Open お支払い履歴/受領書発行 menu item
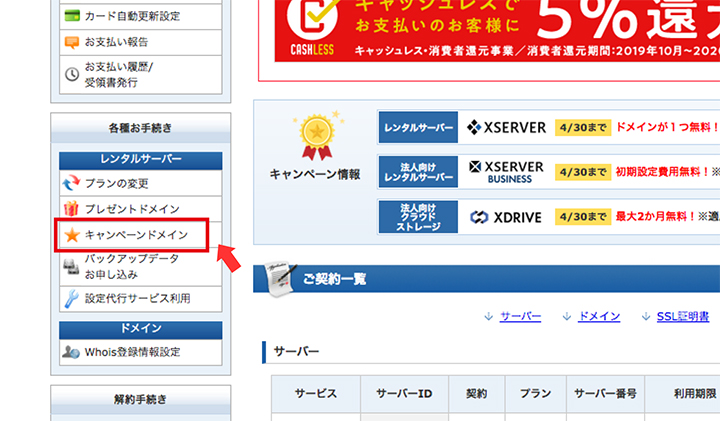 coord(141,75)
